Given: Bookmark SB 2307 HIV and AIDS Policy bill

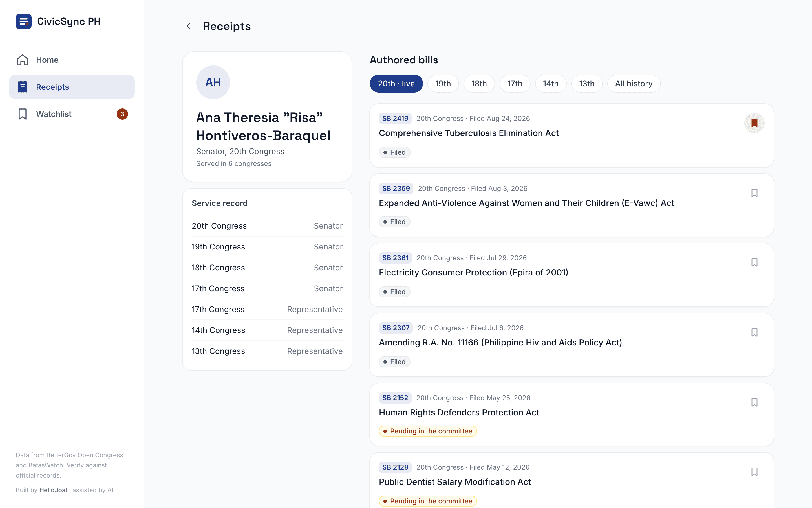Looking at the screenshot, I should click(754, 332).
